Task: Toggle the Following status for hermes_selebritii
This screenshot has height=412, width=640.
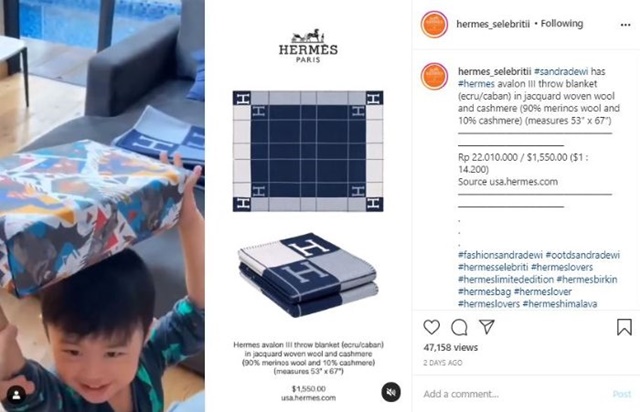Action: coord(562,24)
